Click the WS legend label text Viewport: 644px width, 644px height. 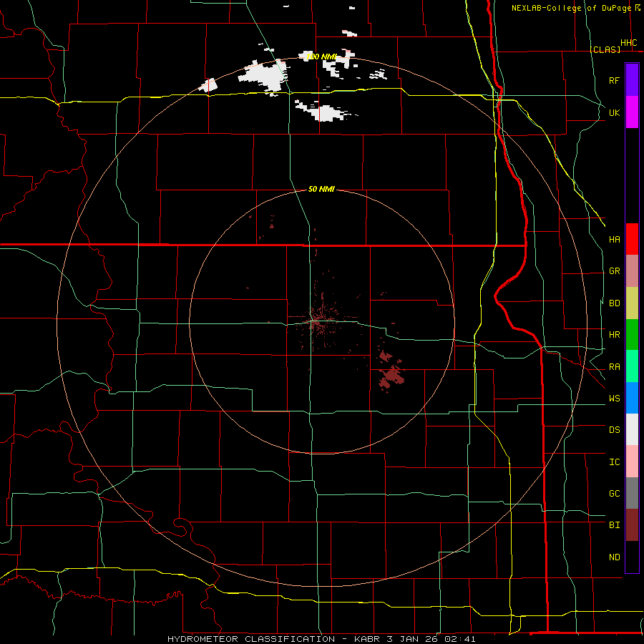pos(614,399)
